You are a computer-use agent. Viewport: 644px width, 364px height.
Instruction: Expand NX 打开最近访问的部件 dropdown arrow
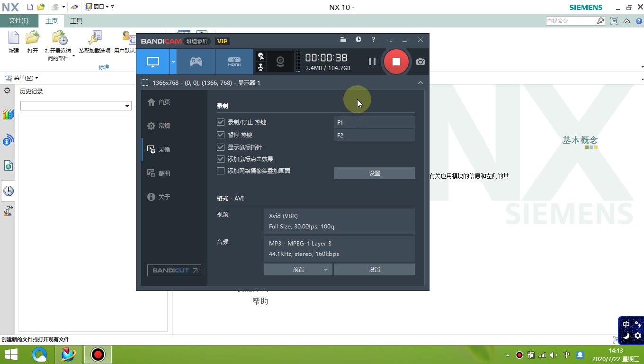point(74,56)
